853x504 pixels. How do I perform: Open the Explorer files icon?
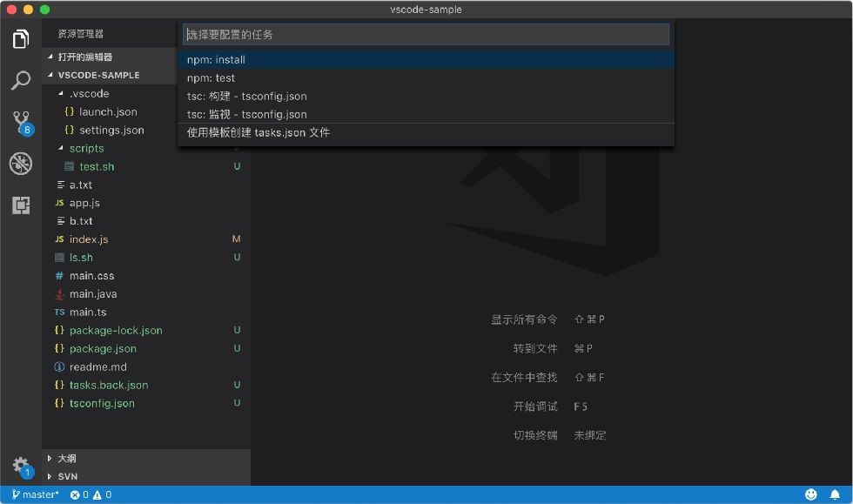coord(21,38)
